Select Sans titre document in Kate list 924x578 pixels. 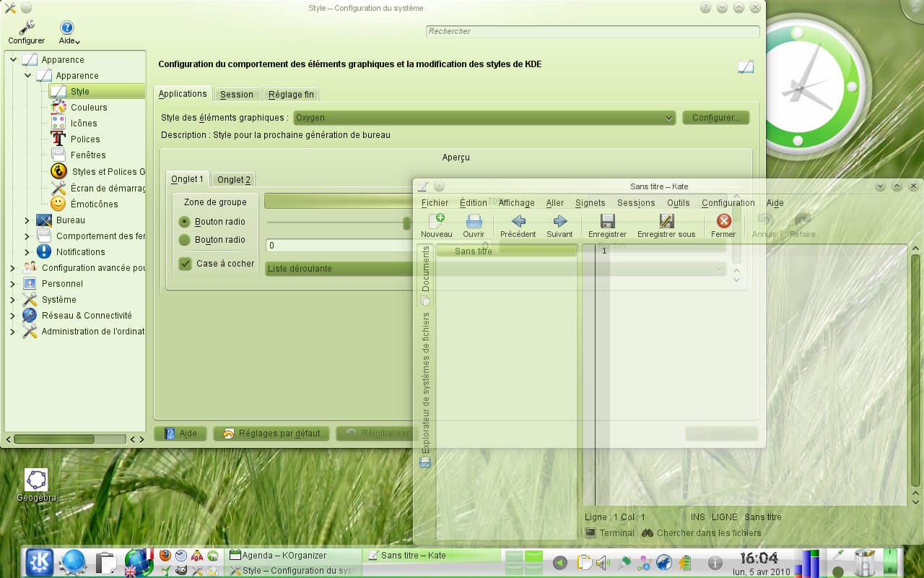pyautogui.click(x=507, y=251)
